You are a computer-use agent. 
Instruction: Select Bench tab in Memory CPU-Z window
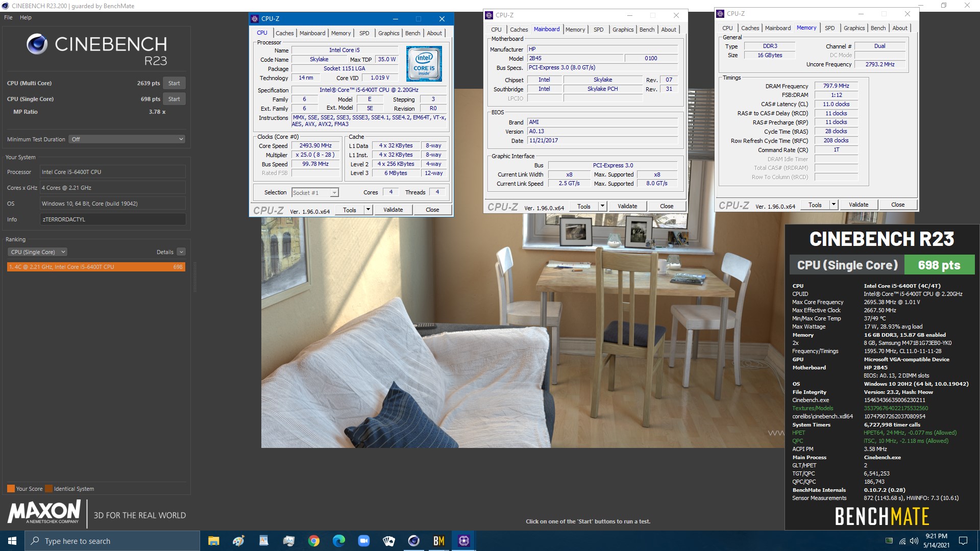coord(878,28)
